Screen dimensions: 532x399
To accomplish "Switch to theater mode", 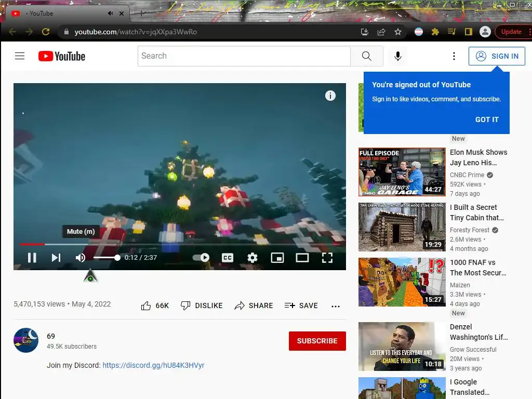I will click(302, 258).
